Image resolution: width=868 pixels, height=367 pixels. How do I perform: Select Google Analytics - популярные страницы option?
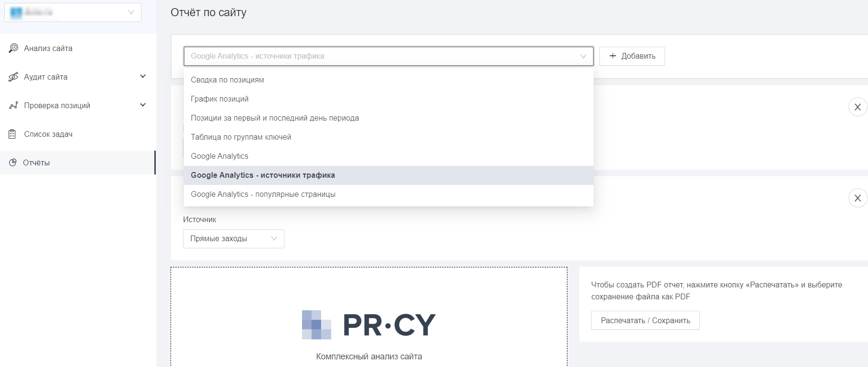click(263, 194)
